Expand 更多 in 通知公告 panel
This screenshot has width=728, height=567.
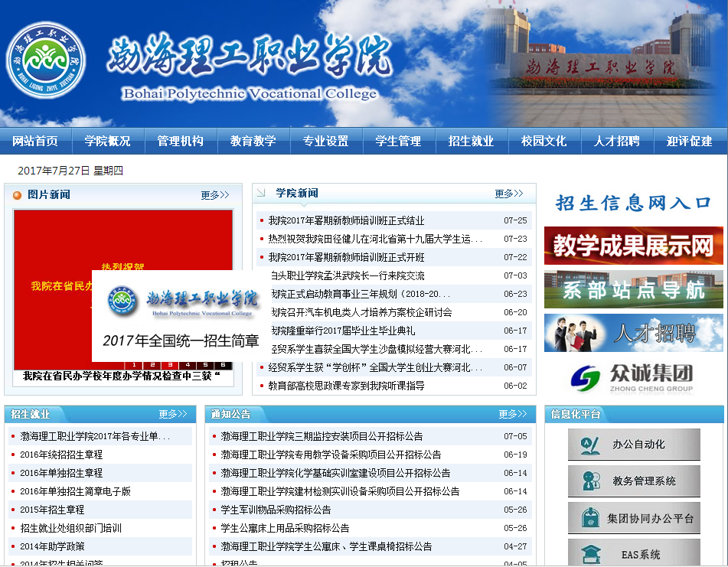tap(512, 414)
